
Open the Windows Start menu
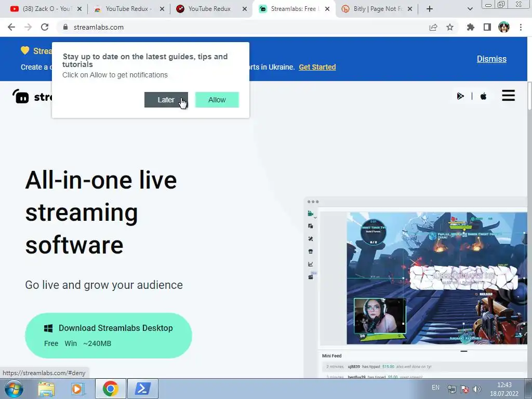tap(14, 389)
